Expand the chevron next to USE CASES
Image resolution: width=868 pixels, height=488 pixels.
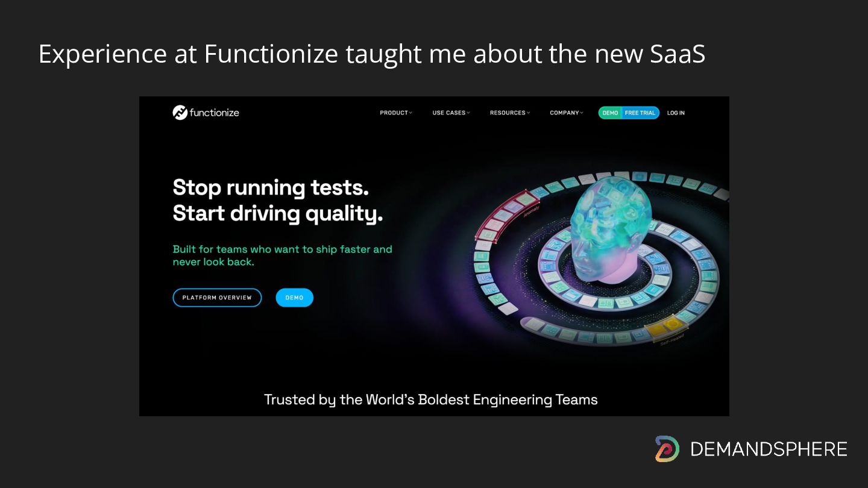point(468,113)
